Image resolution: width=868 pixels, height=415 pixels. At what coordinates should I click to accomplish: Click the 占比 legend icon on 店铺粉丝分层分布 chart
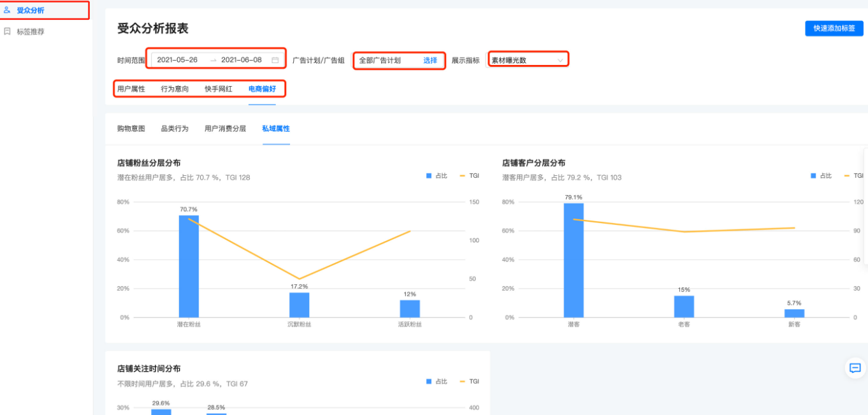pyautogui.click(x=428, y=175)
